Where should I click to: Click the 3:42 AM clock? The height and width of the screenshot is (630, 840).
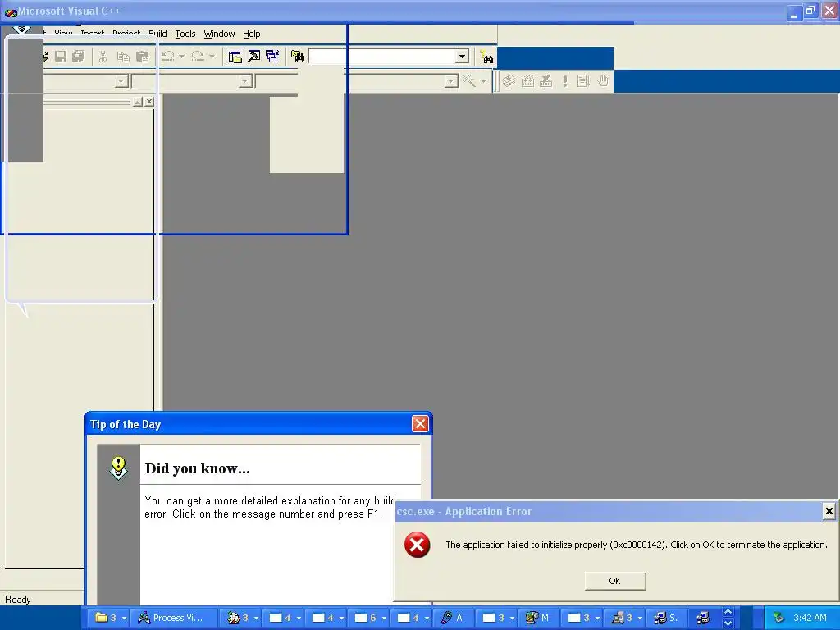pyautogui.click(x=810, y=618)
